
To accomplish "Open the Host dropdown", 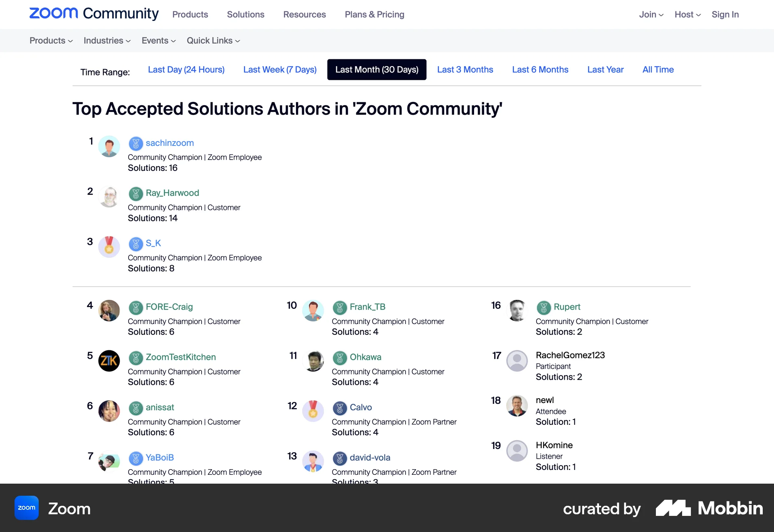I will tap(687, 14).
